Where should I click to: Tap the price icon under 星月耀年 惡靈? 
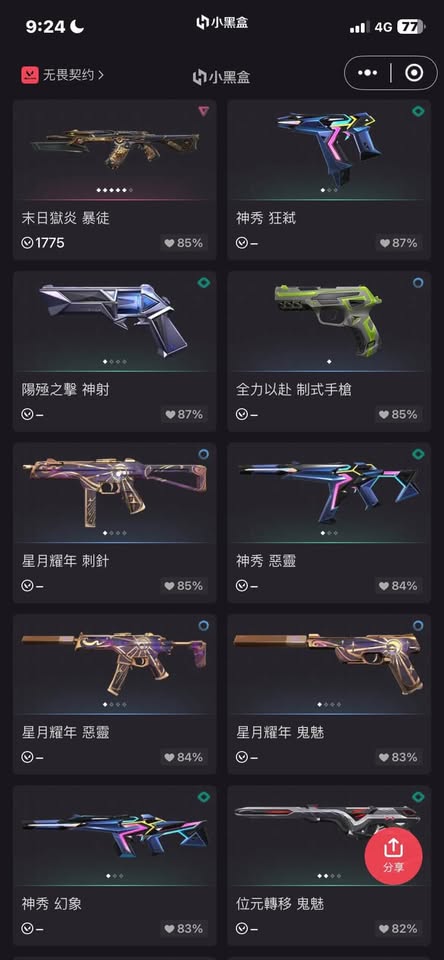point(27,757)
